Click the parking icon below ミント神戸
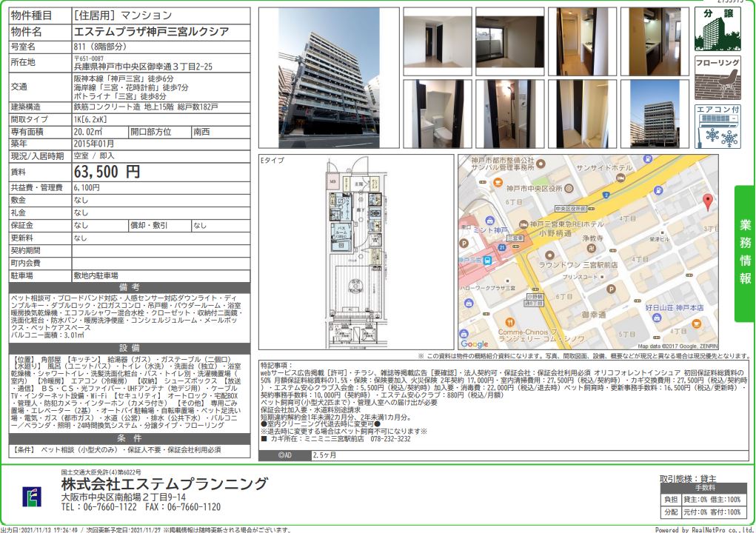The height and width of the screenshot is (533, 756). [464, 244]
